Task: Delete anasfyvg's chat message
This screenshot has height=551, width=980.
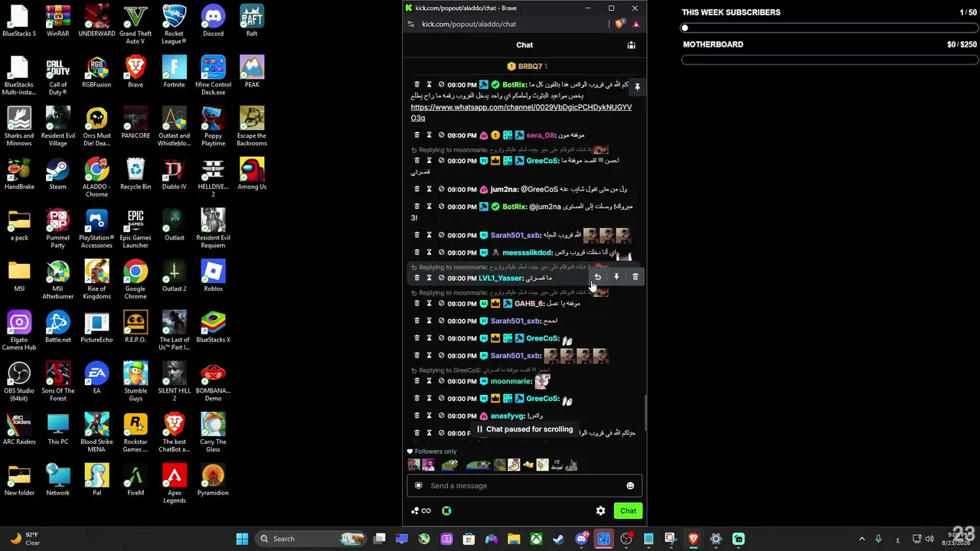Action: click(416, 416)
